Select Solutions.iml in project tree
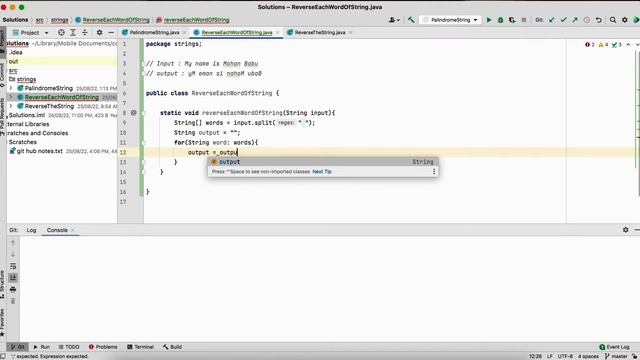Screen dimensions: 640x360 point(27,115)
